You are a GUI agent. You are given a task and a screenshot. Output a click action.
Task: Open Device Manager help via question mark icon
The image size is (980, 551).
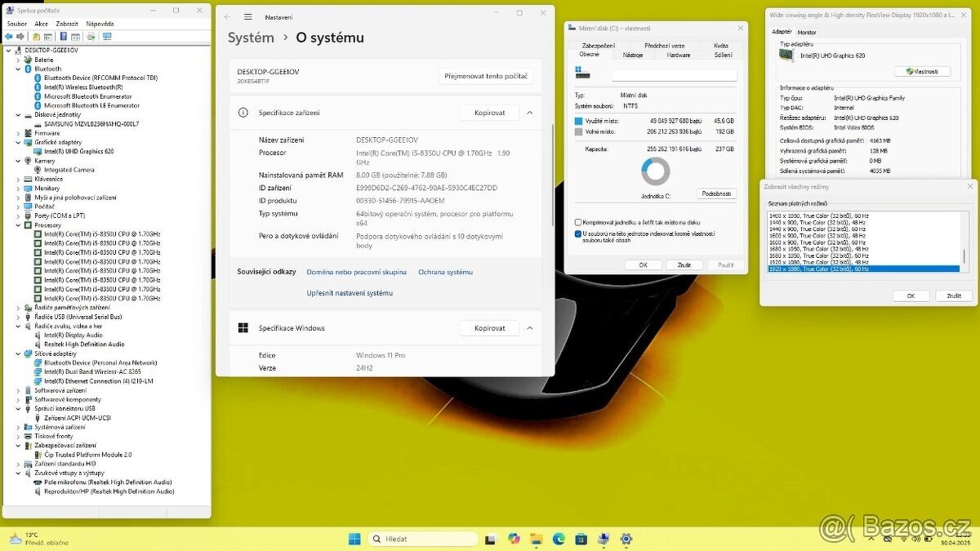pyautogui.click(x=64, y=36)
